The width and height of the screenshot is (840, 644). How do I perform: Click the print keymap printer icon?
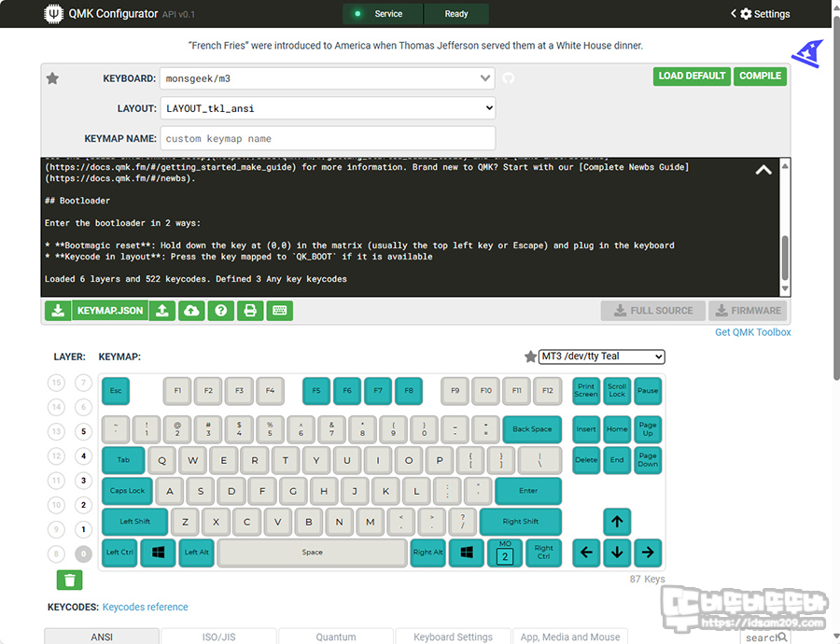[250, 311]
